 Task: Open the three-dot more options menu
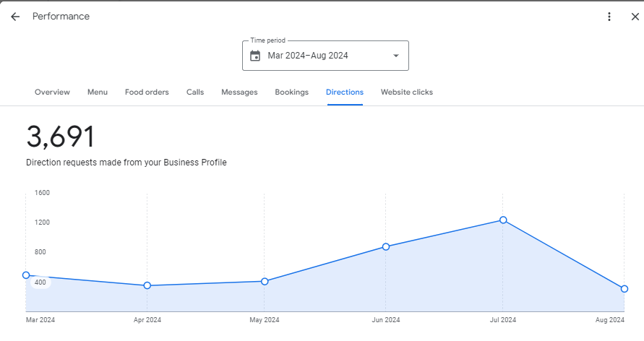[609, 17]
